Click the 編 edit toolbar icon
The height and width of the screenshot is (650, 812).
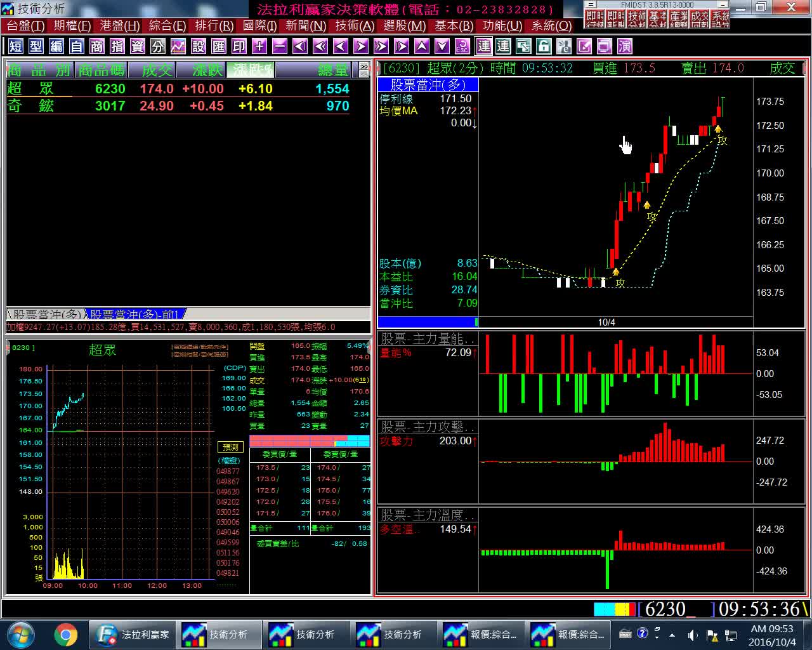pos(56,46)
